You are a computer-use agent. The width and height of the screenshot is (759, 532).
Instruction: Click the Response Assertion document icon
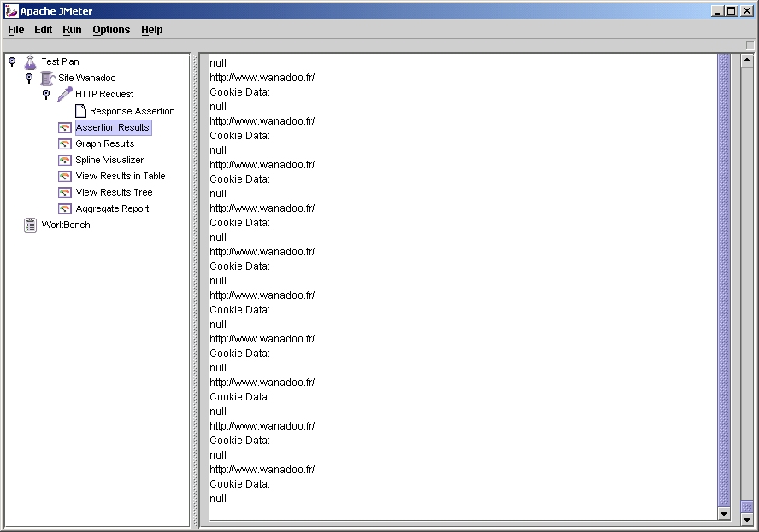tap(80, 111)
